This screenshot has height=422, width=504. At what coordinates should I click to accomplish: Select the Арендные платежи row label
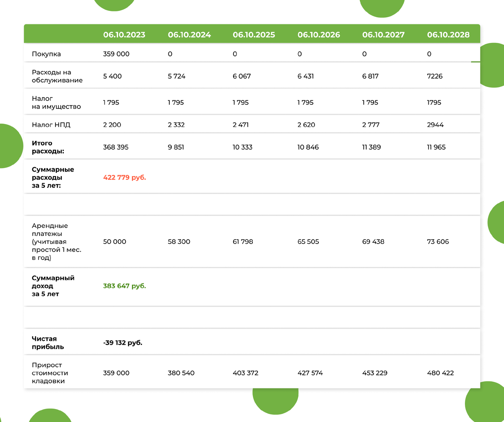pyautogui.click(x=57, y=242)
